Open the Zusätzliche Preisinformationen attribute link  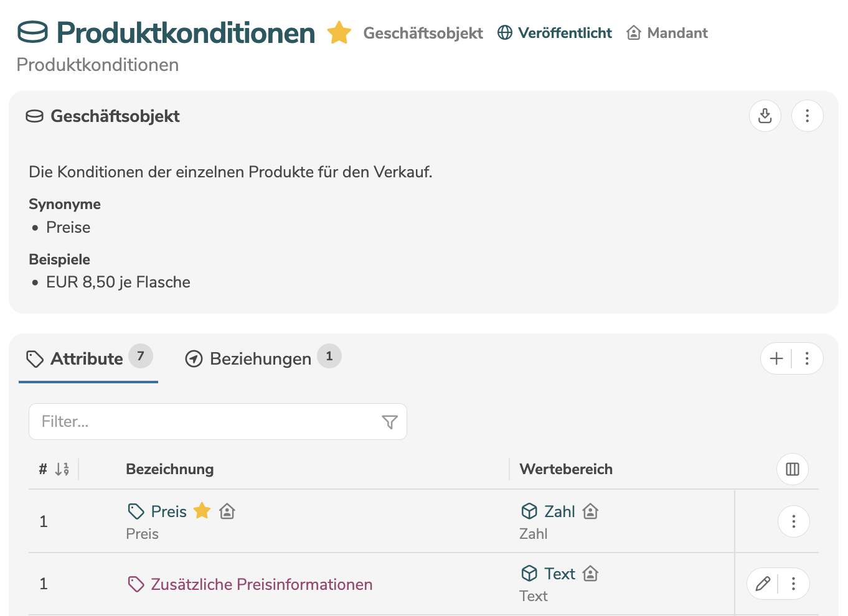pyautogui.click(x=261, y=584)
